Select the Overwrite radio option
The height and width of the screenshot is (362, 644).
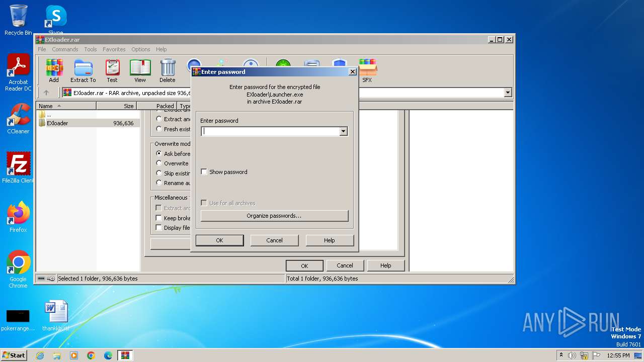click(x=159, y=163)
